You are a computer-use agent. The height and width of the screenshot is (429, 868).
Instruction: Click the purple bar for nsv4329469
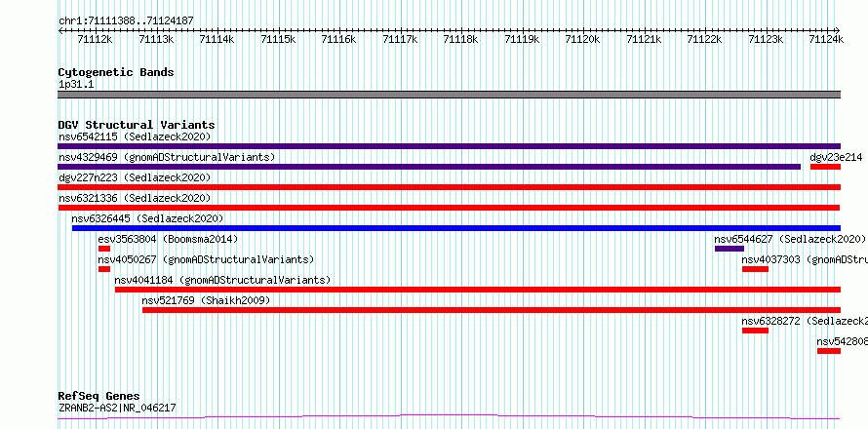click(429, 167)
